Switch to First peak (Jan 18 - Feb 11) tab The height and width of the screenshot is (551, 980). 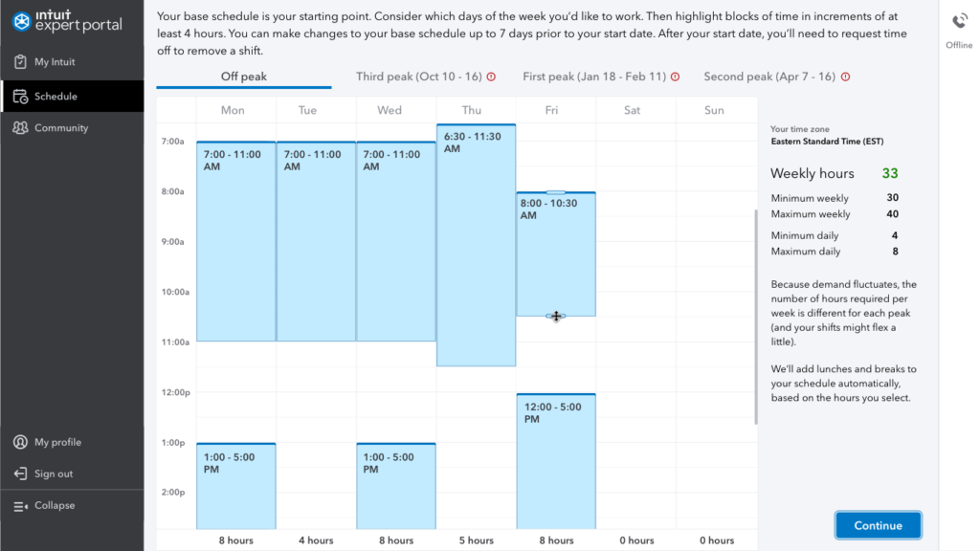pyautogui.click(x=594, y=77)
